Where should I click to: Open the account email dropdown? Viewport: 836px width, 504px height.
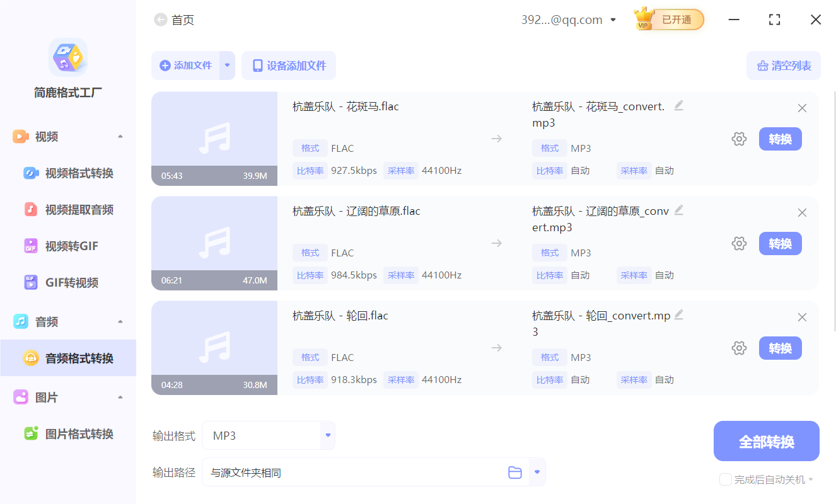click(x=612, y=20)
